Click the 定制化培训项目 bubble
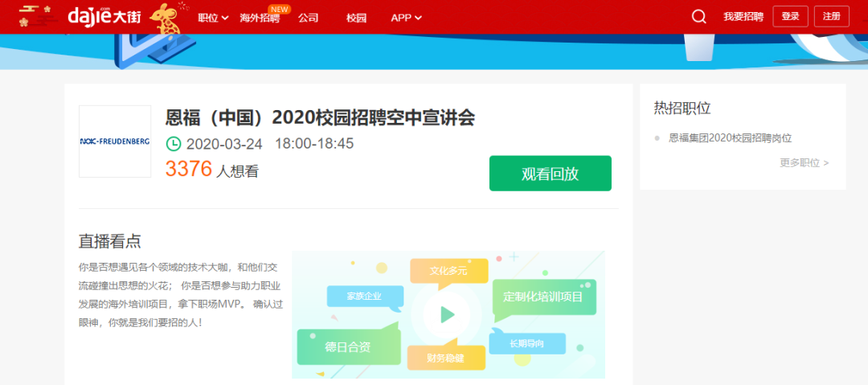 point(542,297)
